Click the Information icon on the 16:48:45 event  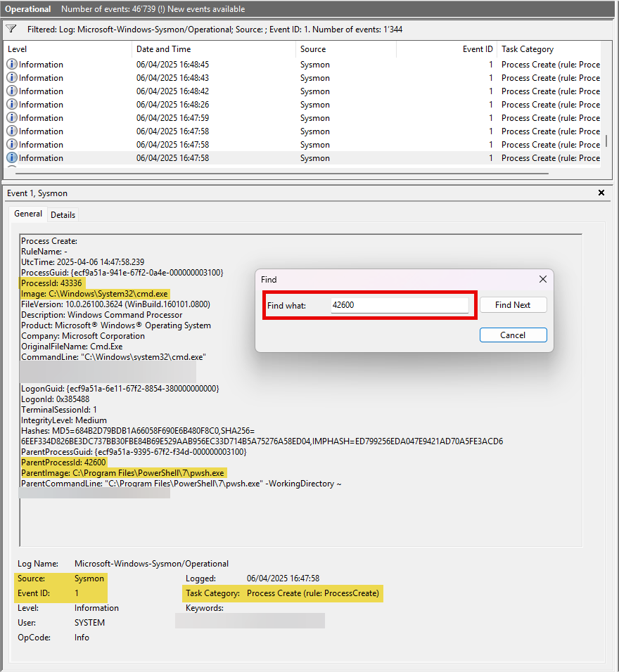coord(10,64)
